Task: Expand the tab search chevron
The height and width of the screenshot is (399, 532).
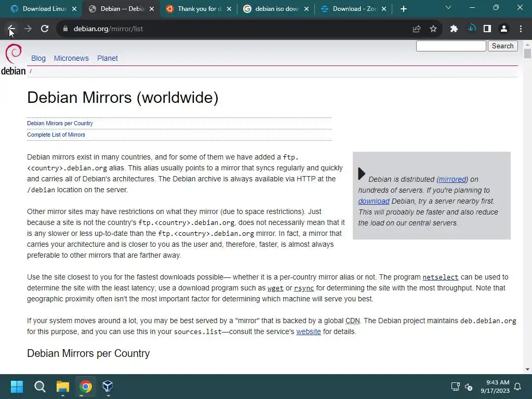Action: click(448, 7)
